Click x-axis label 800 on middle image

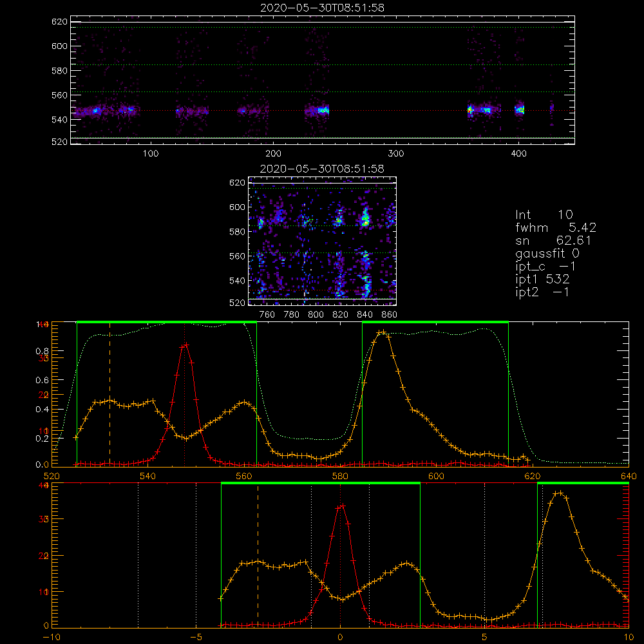click(316, 315)
